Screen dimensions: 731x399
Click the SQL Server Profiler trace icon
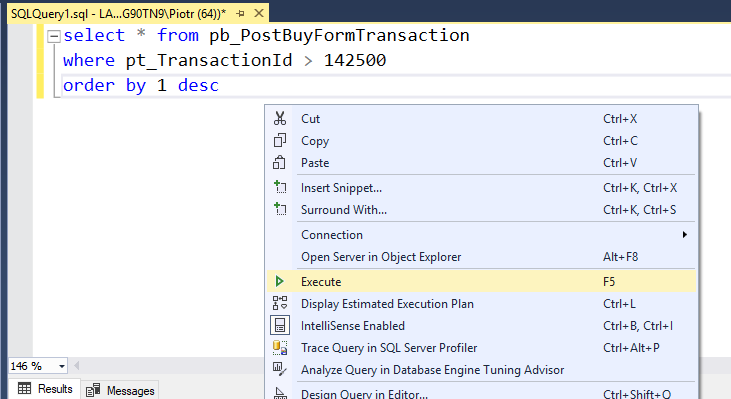click(280, 347)
